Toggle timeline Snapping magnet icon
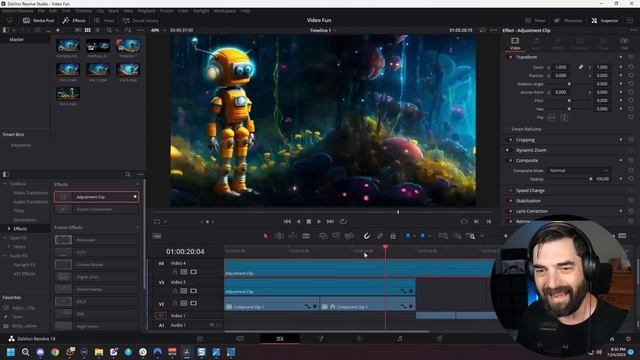 click(x=367, y=236)
